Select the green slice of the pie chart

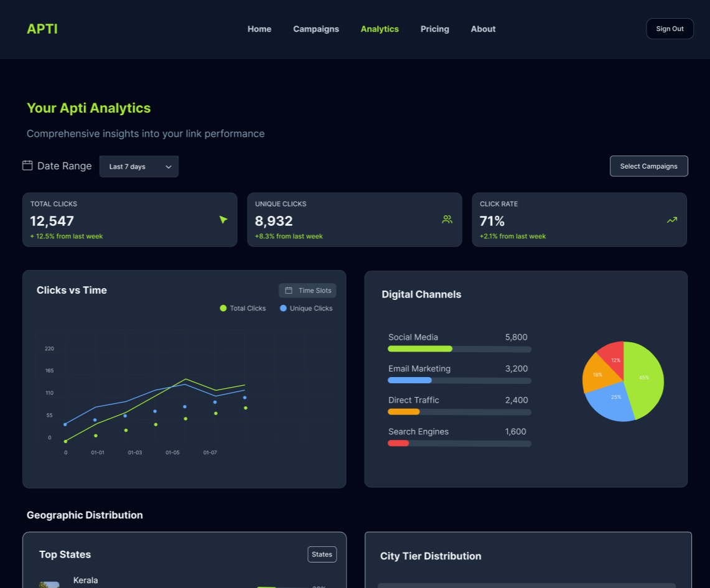click(644, 376)
